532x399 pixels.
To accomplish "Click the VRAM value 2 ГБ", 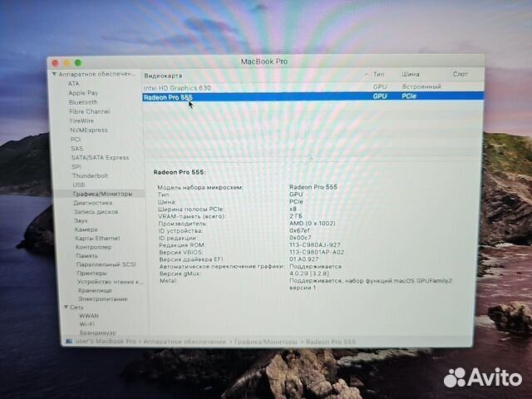I will pyautogui.click(x=296, y=216).
